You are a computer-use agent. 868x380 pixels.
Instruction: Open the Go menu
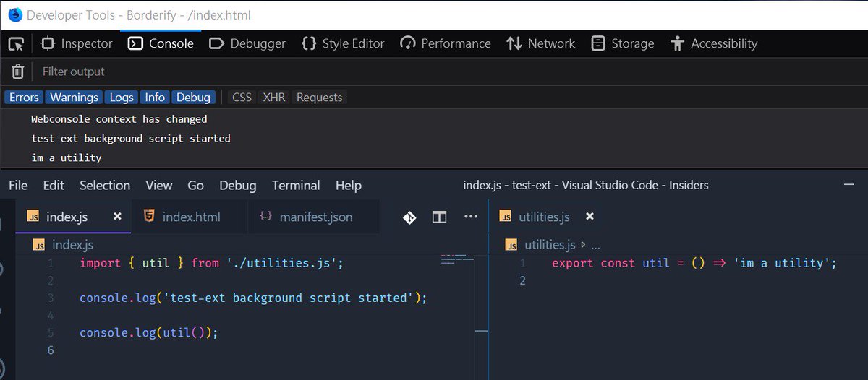195,186
